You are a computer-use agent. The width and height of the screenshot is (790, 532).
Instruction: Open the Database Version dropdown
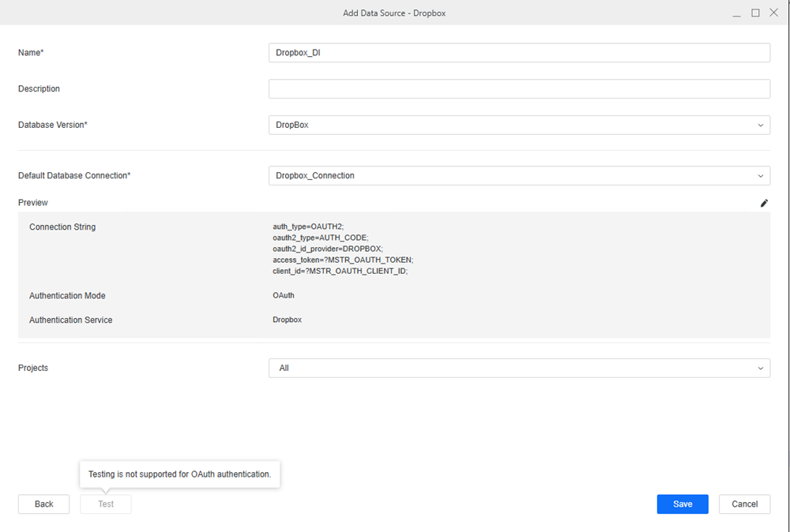519,125
